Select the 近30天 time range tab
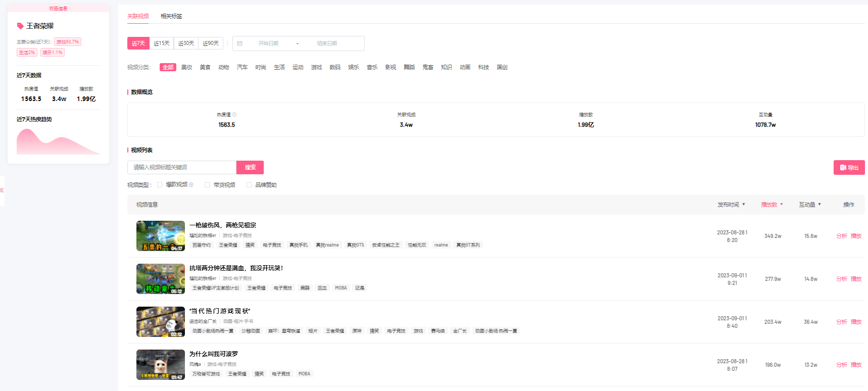 click(x=186, y=43)
